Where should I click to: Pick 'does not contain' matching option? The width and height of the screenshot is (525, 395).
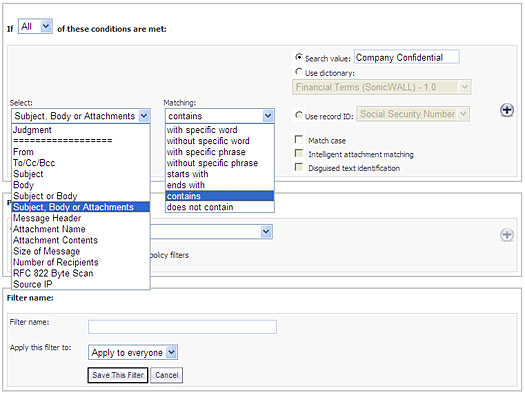[220, 207]
